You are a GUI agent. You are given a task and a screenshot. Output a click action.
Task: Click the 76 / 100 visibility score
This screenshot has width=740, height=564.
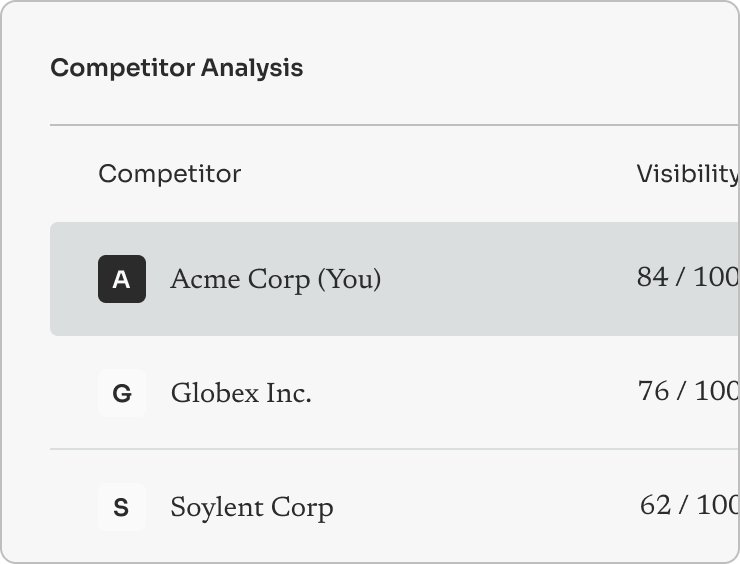point(689,391)
